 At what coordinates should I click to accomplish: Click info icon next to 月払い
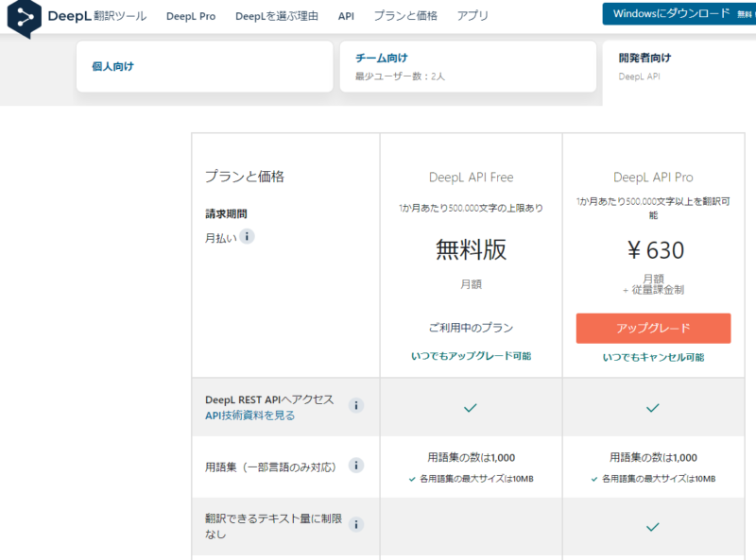pyautogui.click(x=247, y=236)
